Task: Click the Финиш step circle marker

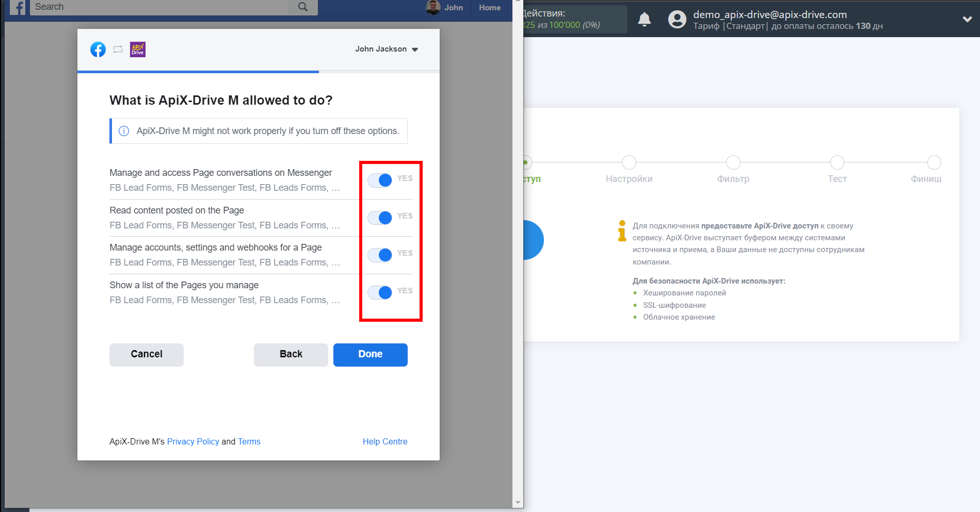Action: coord(934,162)
